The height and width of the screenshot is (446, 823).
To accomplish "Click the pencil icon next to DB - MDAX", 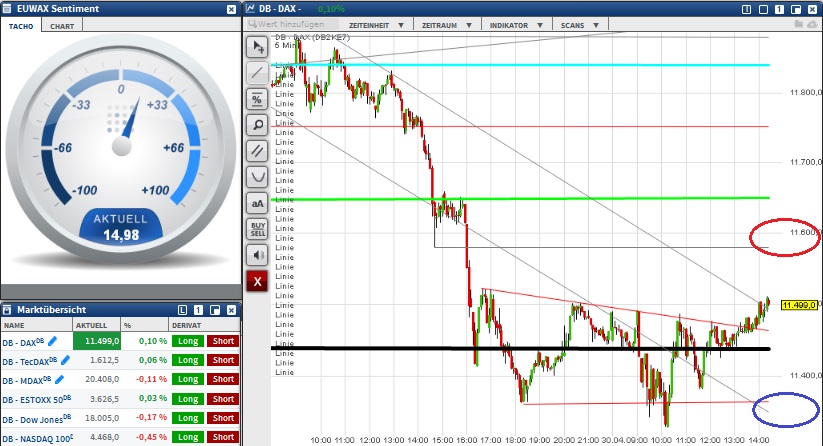I will (x=59, y=379).
